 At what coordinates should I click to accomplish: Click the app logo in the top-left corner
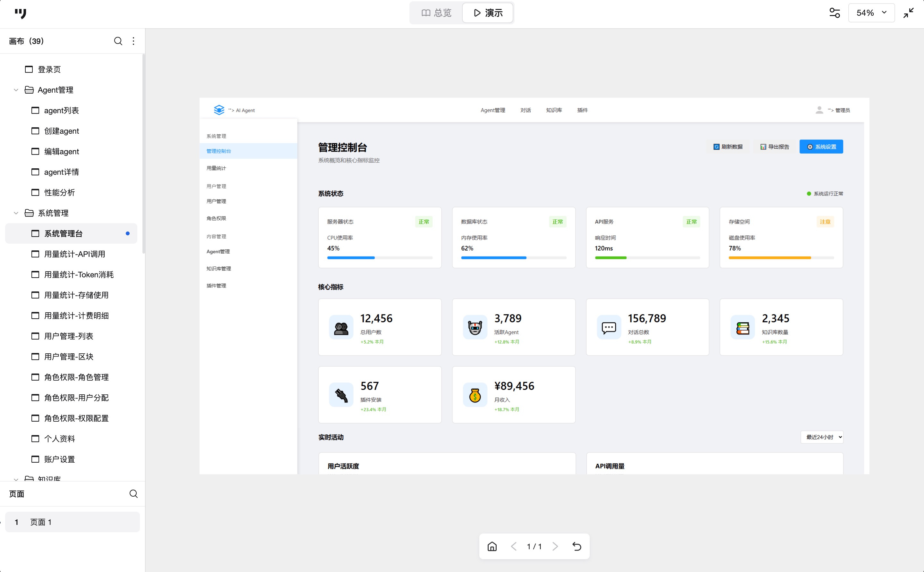point(21,13)
